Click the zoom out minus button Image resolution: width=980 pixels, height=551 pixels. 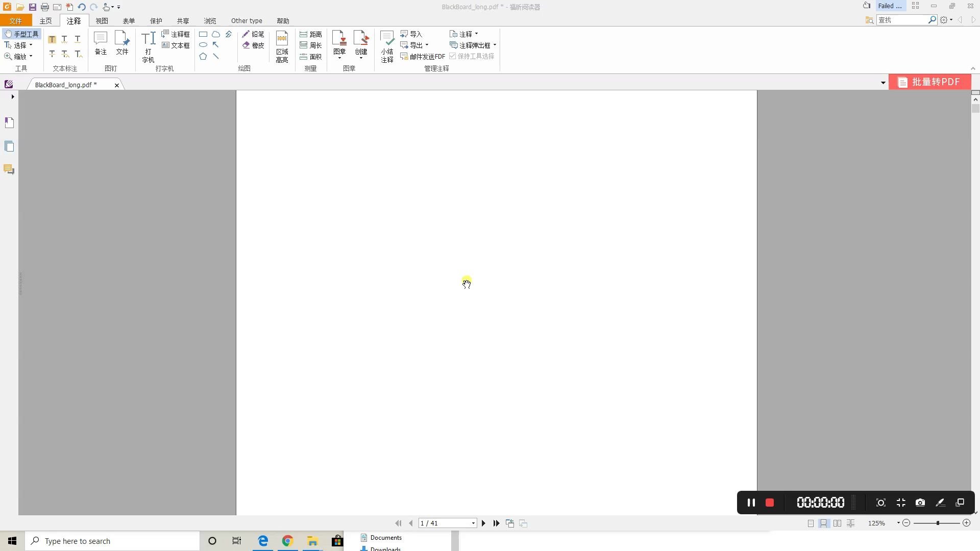click(x=906, y=523)
